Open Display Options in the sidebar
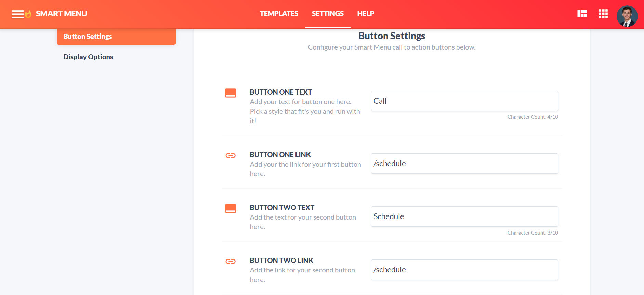The image size is (644, 295). (x=88, y=57)
